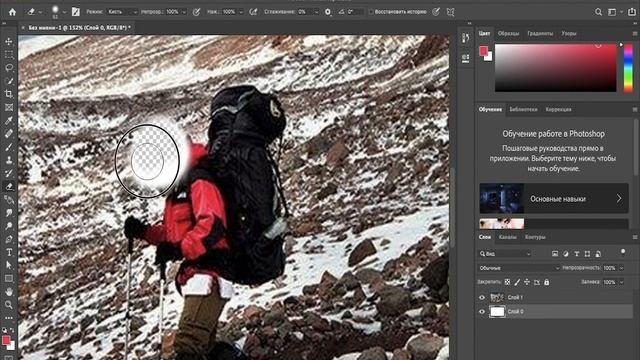This screenshot has width=640, height=360.
Task: Select the Gradient tool
Action: [x=9, y=200]
